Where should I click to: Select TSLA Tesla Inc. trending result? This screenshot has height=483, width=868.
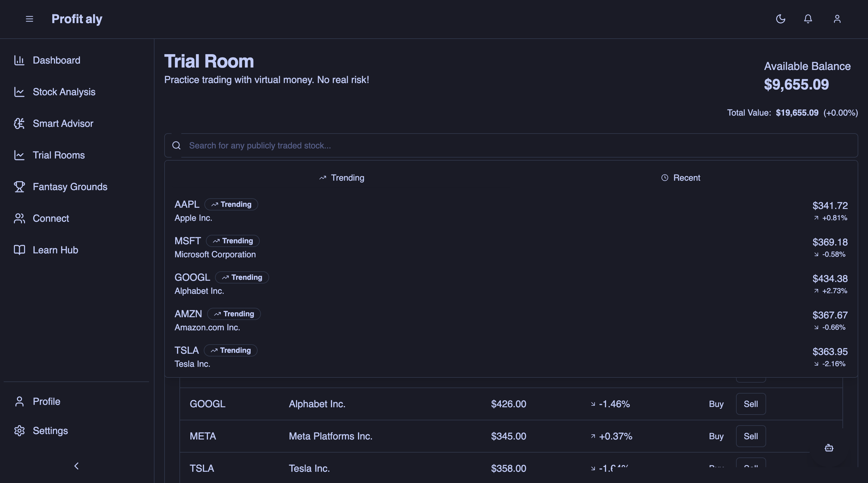(511, 357)
